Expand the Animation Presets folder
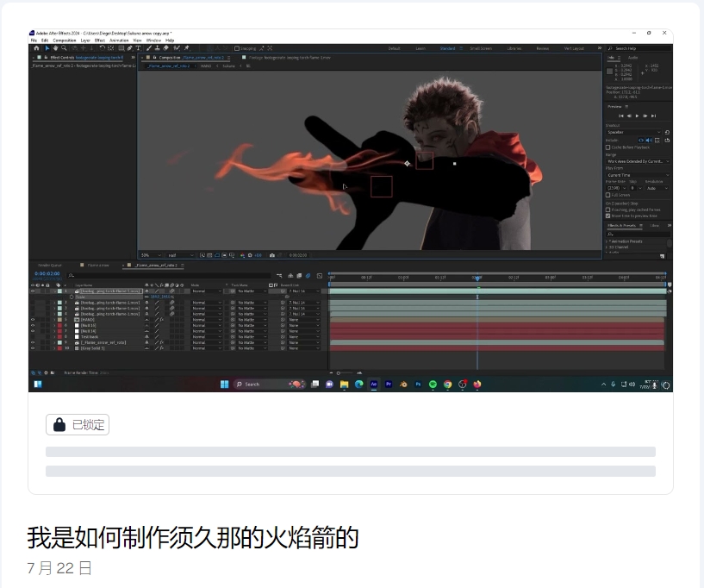Image resolution: width=704 pixels, height=588 pixels. point(607,241)
